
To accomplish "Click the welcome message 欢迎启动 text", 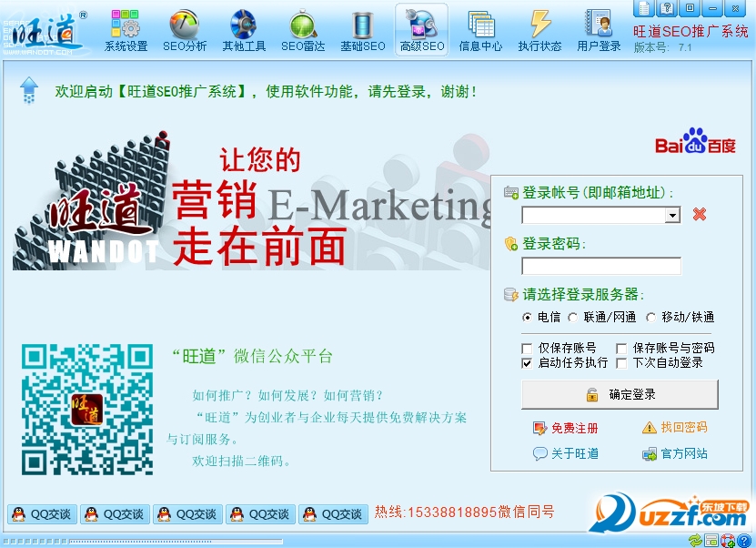I will [266, 91].
